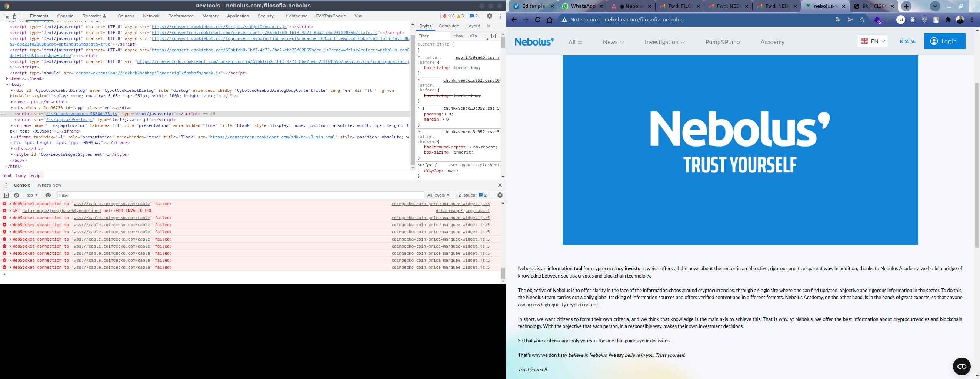Toggle the :hov element state panel
Screen dimensions: 980x379
tap(459, 36)
